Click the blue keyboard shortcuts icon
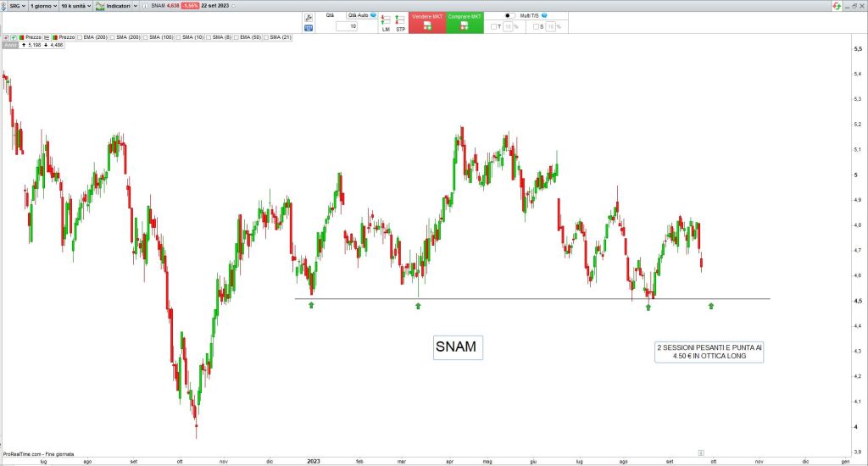This screenshot has height=466, width=868. click(x=309, y=28)
